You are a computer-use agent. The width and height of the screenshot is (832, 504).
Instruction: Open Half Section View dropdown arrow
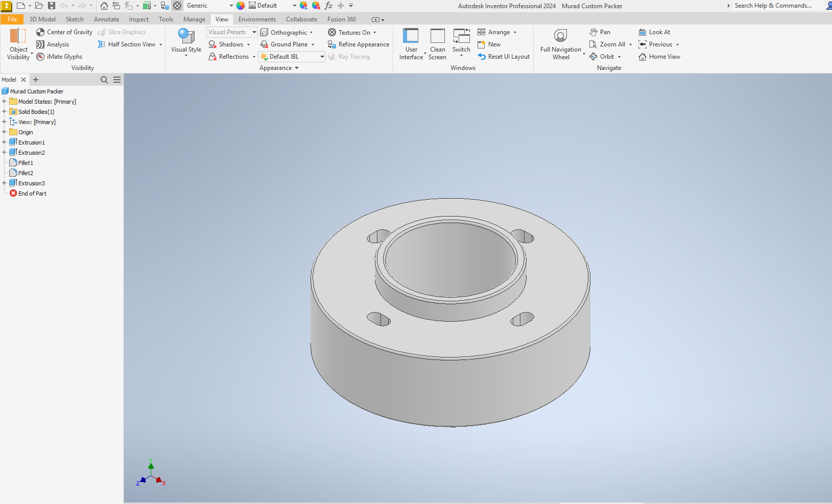click(x=160, y=44)
